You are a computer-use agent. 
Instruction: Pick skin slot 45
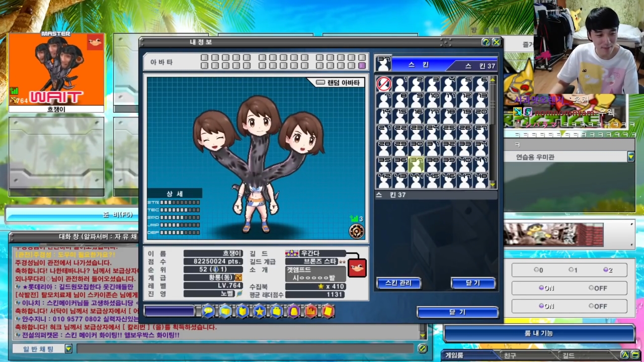click(432, 180)
